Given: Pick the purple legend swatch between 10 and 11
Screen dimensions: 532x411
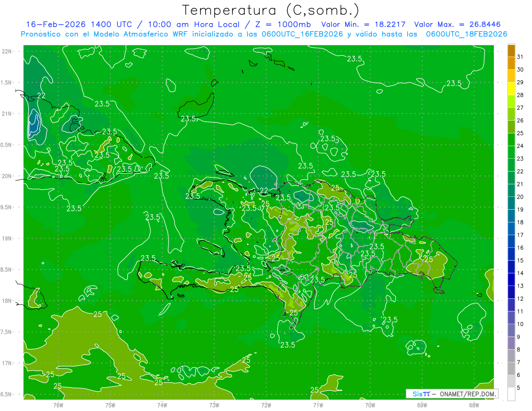Looking at the screenshot, I should [x=511, y=318].
